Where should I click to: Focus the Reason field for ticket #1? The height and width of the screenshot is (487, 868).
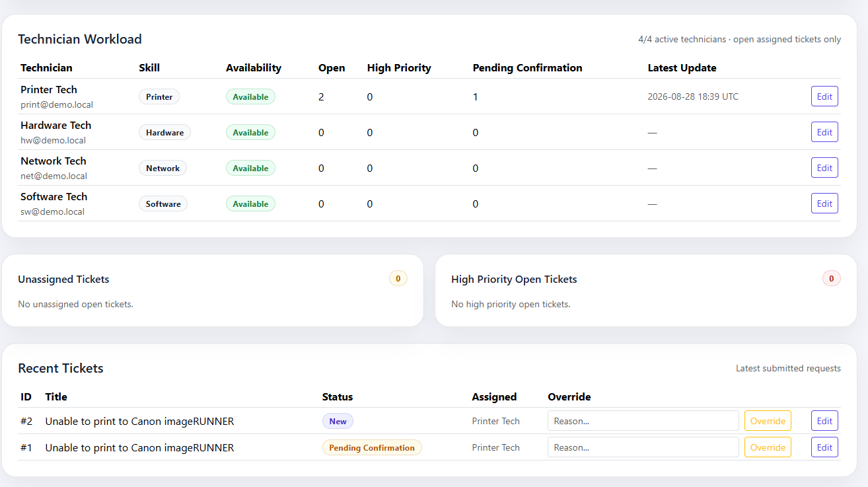[x=643, y=447]
